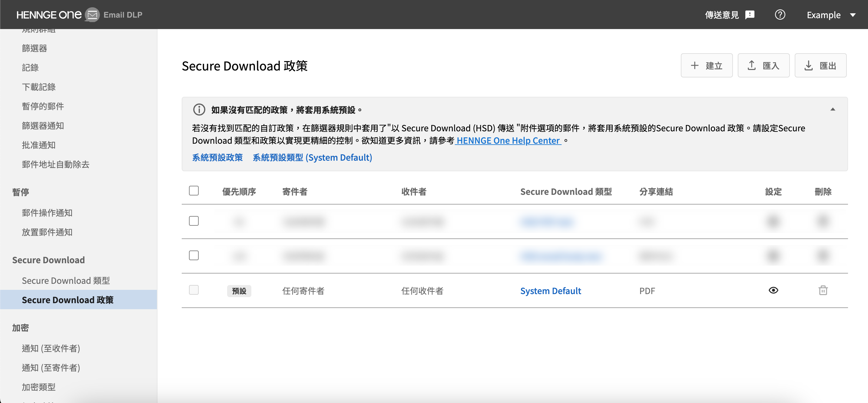Open Secure Download 類型 in sidebar

(66, 280)
